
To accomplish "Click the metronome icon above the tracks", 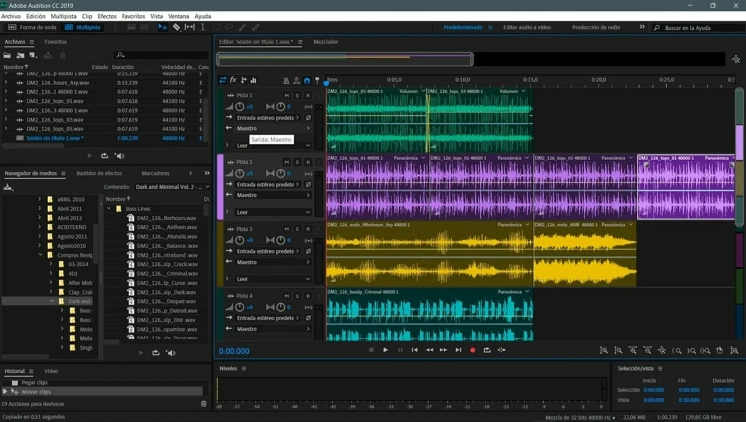I will 286,80.
